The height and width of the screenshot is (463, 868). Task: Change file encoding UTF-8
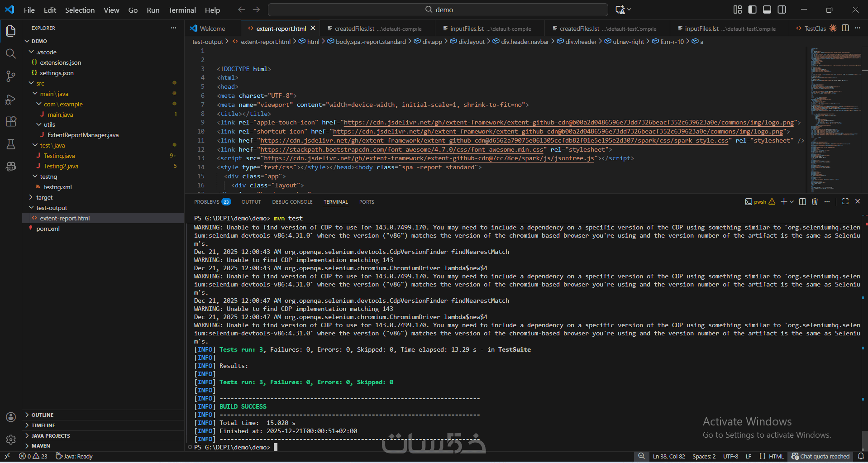(730, 456)
